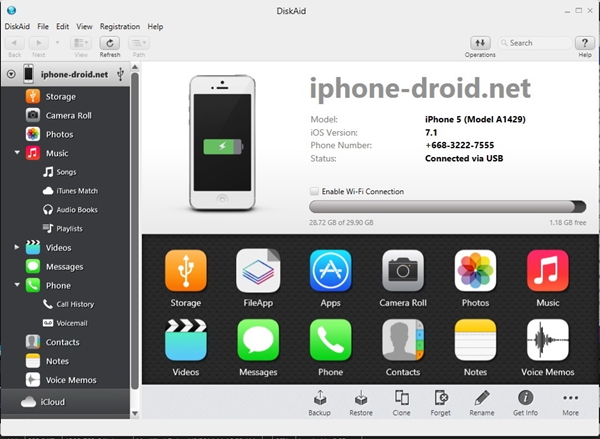Collapse the Phone tree node
Screen dimensions: 600x439
pyautogui.click(x=17, y=285)
